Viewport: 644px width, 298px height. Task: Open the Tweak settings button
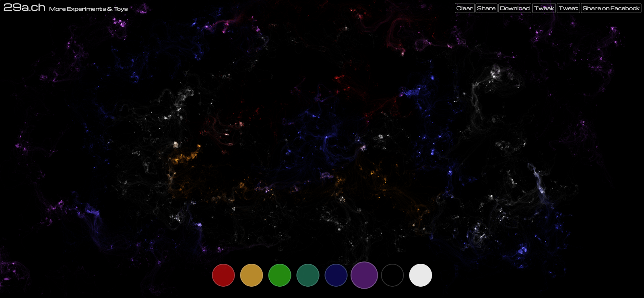pos(544,8)
